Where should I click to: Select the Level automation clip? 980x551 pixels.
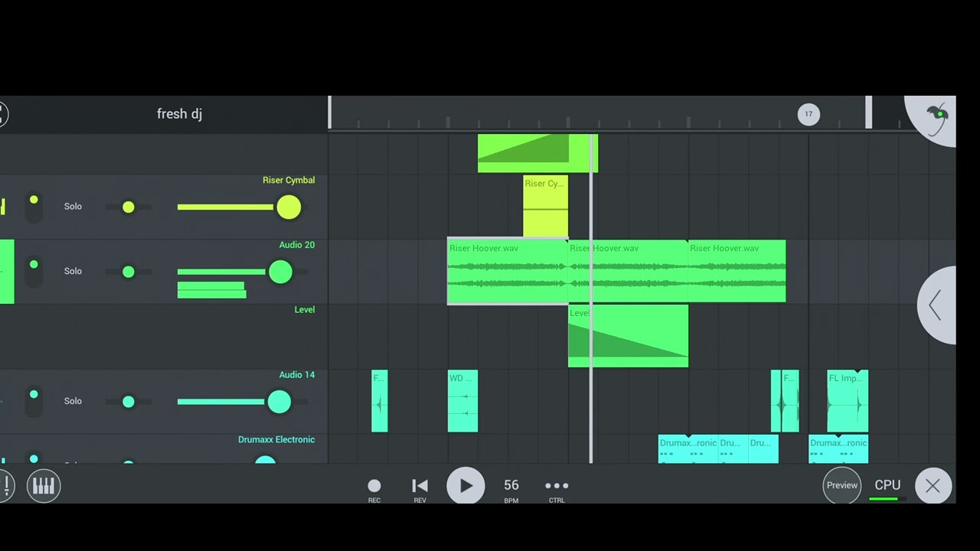point(628,336)
